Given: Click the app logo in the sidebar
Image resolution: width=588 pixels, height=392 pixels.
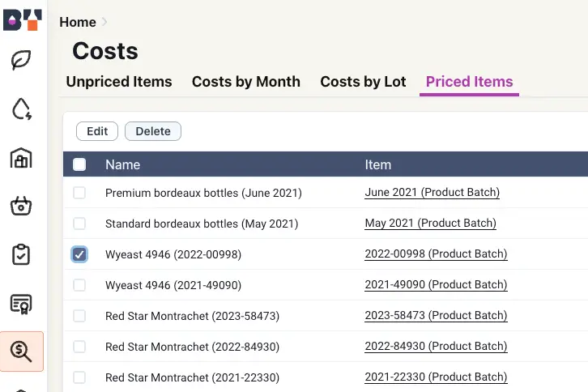Looking at the screenshot, I should click(x=22, y=20).
